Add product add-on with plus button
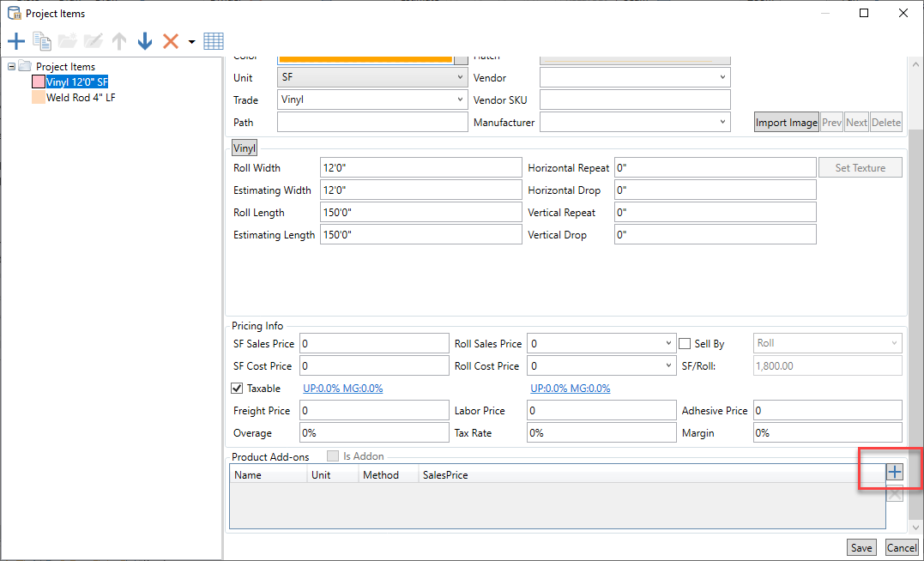 pyautogui.click(x=895, y=472)
